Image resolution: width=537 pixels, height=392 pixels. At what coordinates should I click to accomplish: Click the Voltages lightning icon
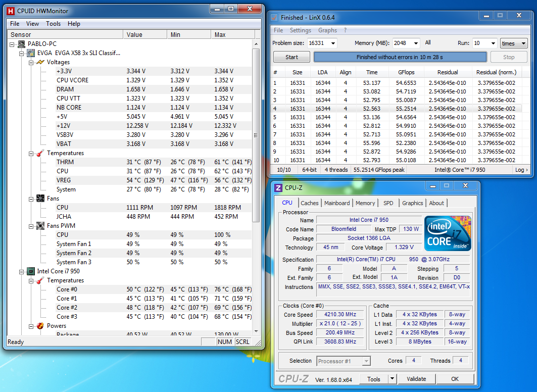point(40,62)
